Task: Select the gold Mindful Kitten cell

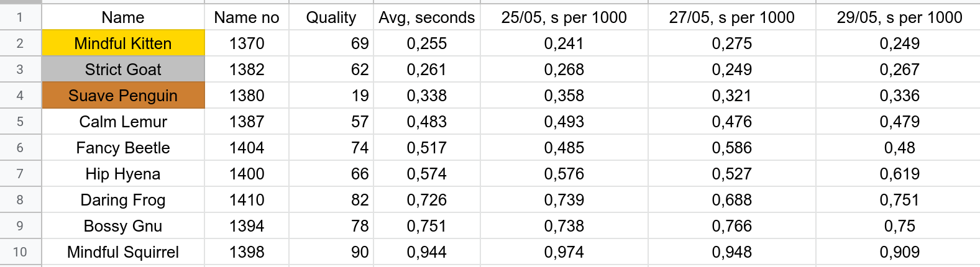Action: (x=123, y=43)
